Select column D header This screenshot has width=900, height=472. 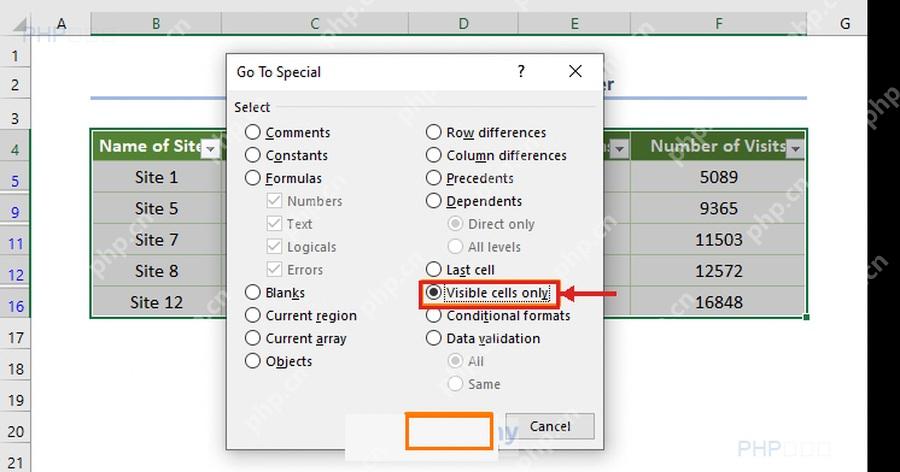(x=463, y=24)
